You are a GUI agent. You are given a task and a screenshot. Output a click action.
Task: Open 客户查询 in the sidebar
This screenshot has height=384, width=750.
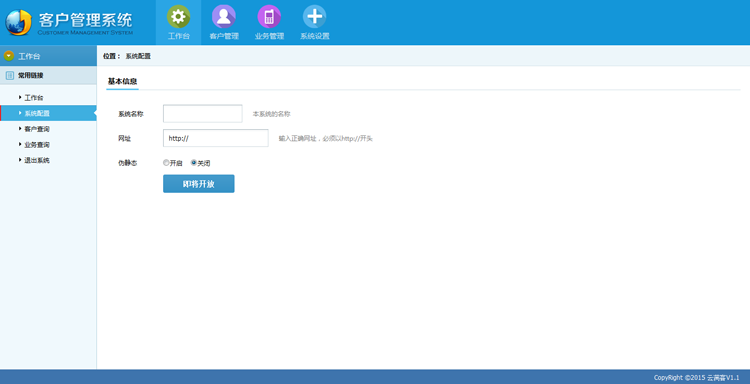point(37,129)
